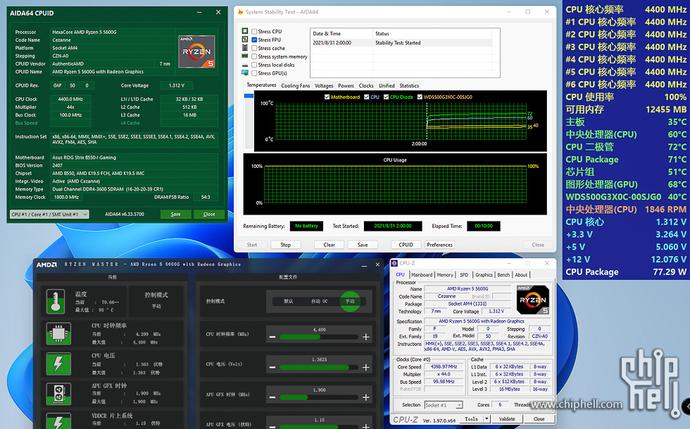Click the CPU voltage lightning bolt icon

click(x=57, y=367)
